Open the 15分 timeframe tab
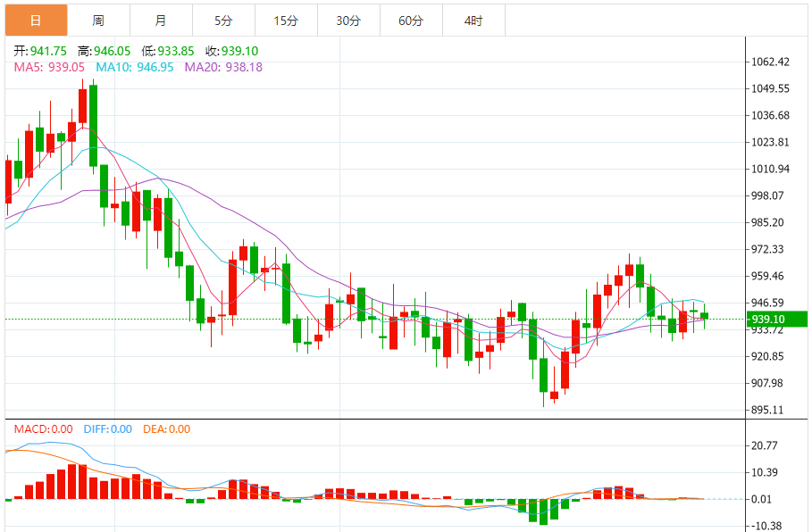Viewport: 812px width, 532px height. point(287,21)
